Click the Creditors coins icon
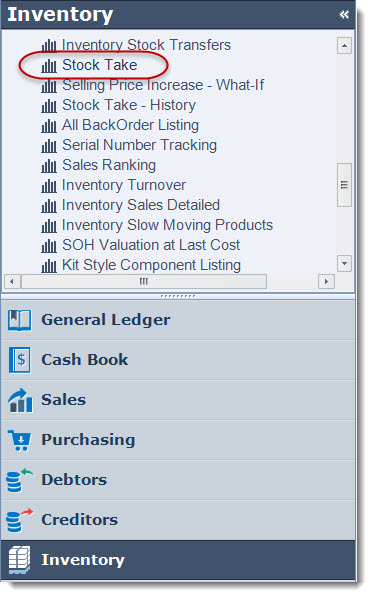The width and height of the screenshot is (372, 597). point(19,520)
